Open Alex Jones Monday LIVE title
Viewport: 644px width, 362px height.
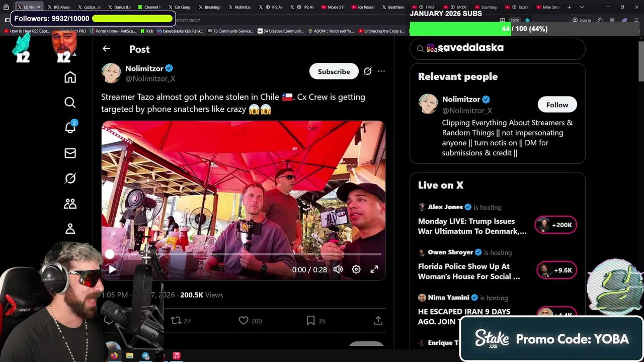[472, 226]
